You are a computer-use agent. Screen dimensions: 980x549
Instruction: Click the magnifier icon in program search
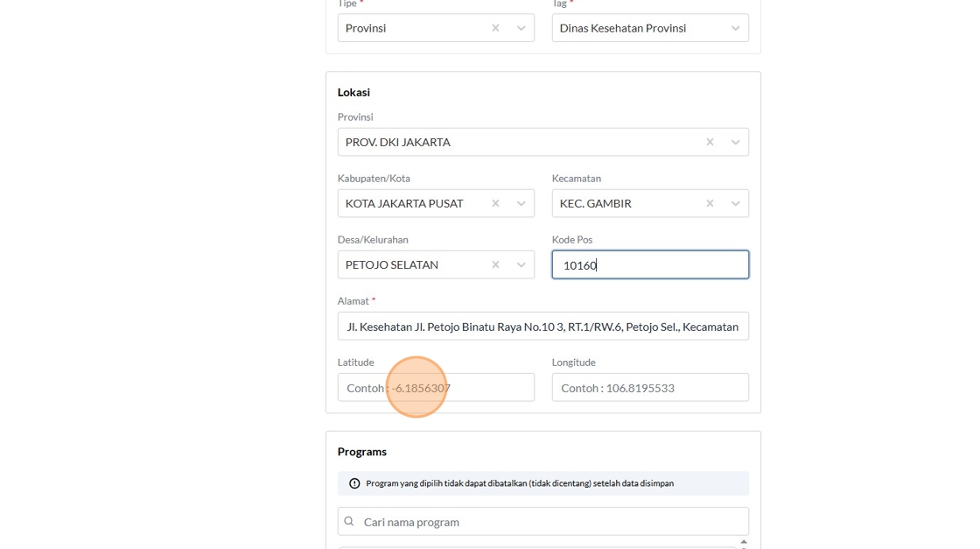point(349,522)
